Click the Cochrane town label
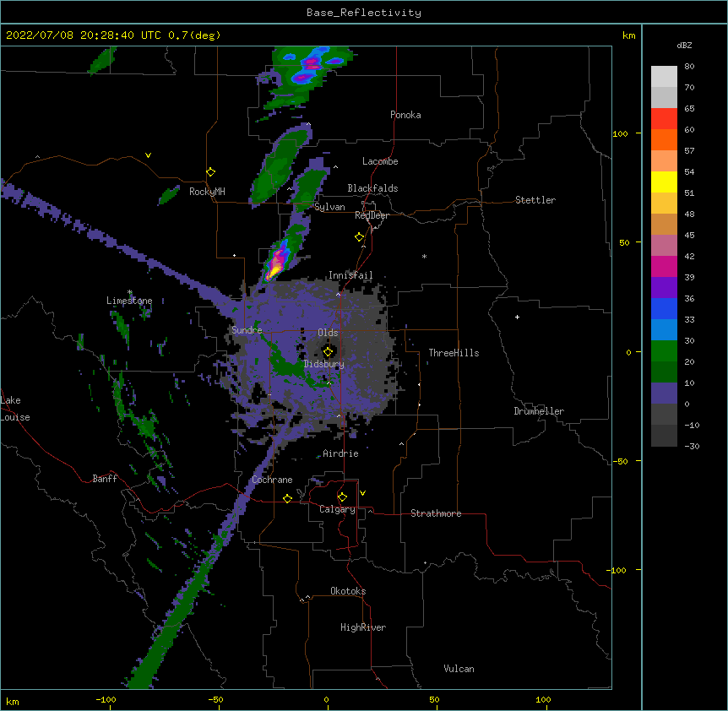Screen dimensions: 728x711 pyautogui.click(x=272, y=480)
